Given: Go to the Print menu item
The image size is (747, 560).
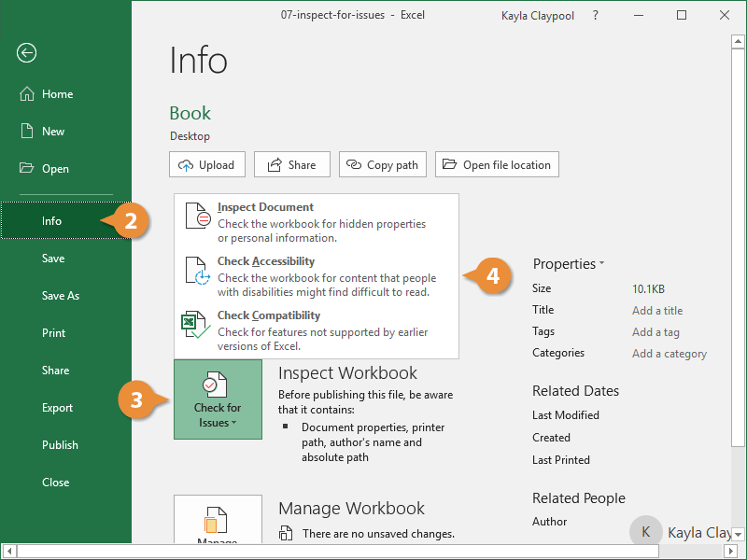Looking at the screenshot, I should point(54,333).
